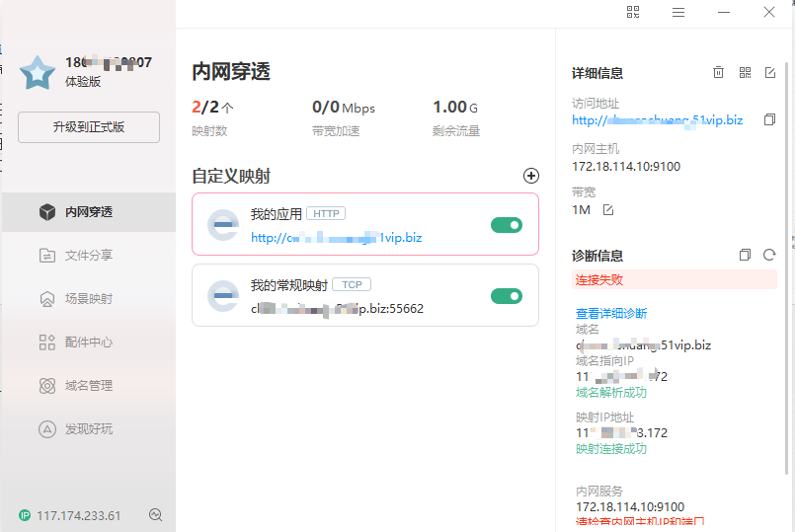Disable the 我的应用 HTTP mapping switch
Image resolution: width=795 pixels, height=532 pixels.
tap(507, 225)
